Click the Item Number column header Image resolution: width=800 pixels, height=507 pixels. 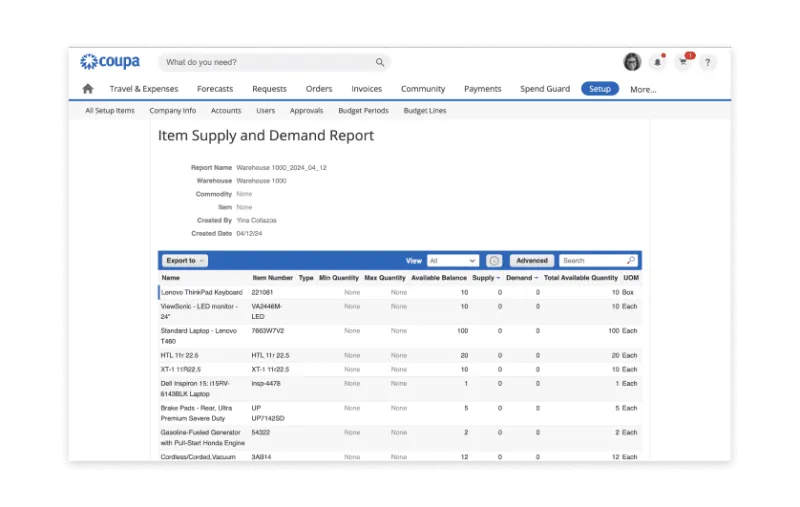click(272, 278)
